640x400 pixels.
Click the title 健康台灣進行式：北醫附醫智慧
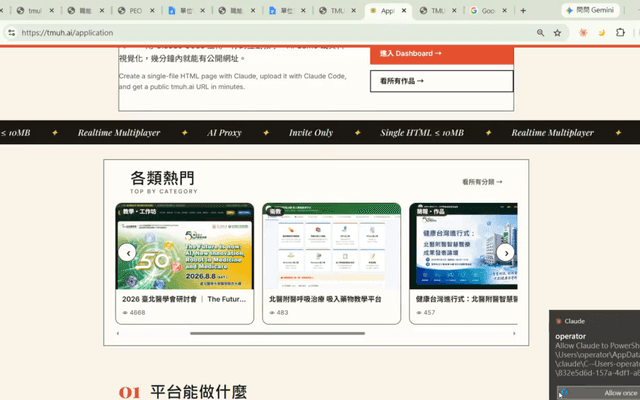click(x=467, y=299)
